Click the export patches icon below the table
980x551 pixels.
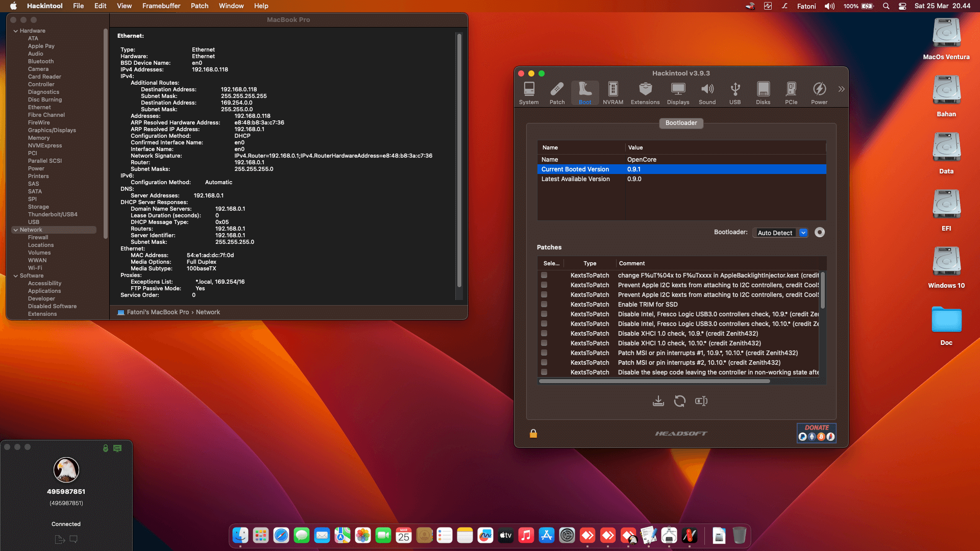(701, 401)
